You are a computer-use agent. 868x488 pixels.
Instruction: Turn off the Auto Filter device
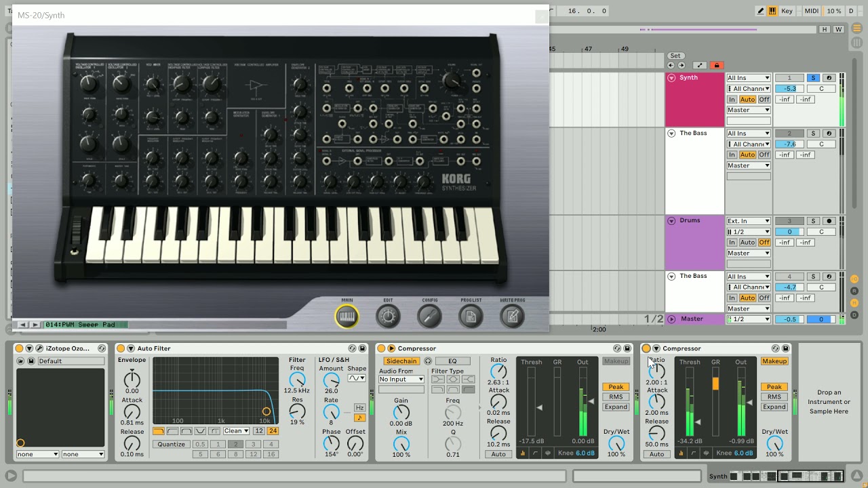121,348
